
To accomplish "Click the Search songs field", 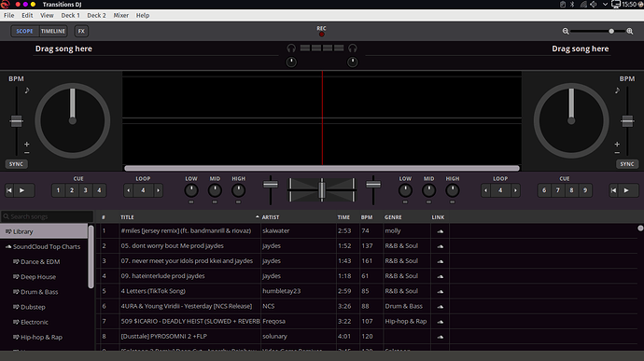I will click(48, 216).
